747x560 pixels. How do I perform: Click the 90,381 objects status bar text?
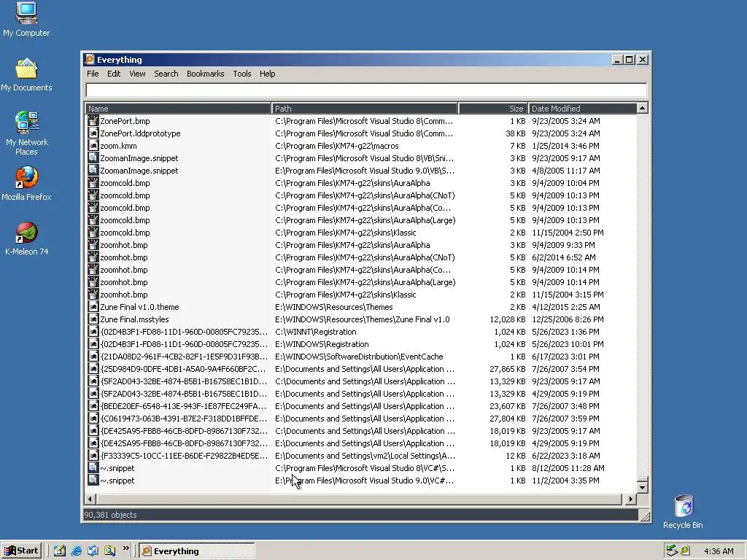[x=111, y=515]
